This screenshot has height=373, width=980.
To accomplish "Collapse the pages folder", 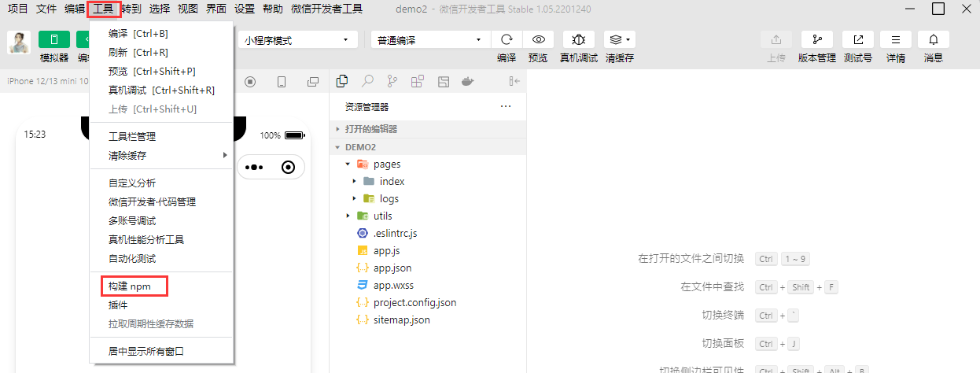I will pyautogui.click(x=428, y=164).
